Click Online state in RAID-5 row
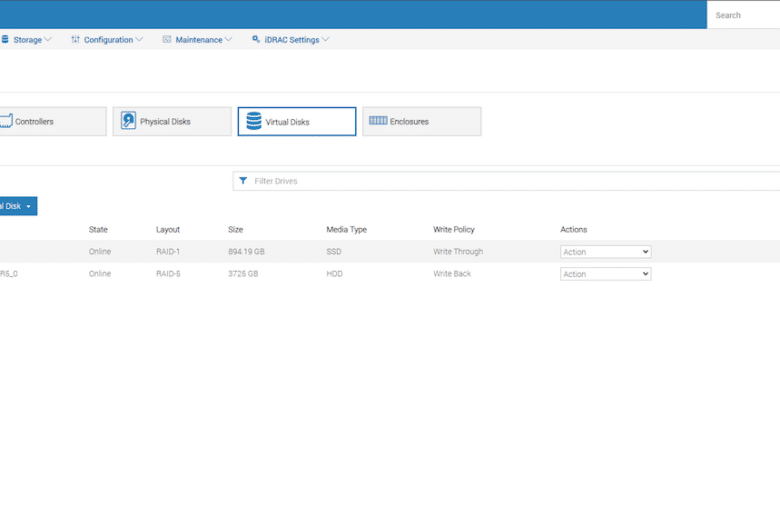This screenshot has height=516, width=780. click(x=99, y=274)
